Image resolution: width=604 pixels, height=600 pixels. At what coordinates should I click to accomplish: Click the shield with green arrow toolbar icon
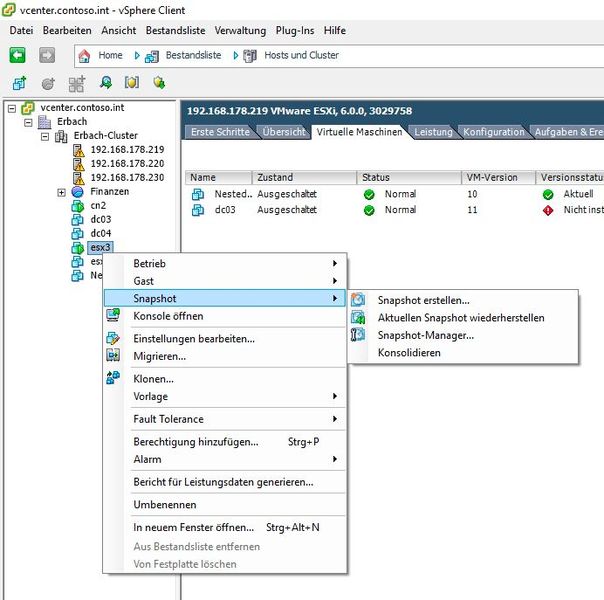[159, 82]
